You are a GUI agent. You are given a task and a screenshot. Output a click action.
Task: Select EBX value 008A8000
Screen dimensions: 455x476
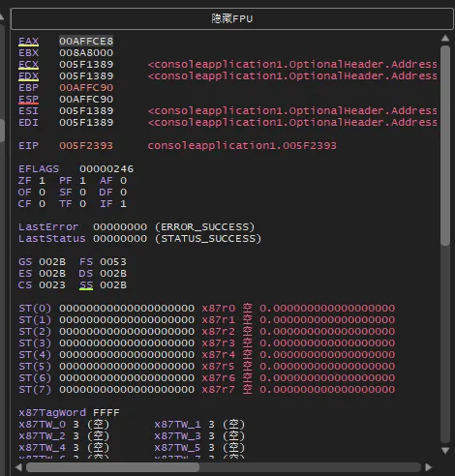click(x=86, y=53)
